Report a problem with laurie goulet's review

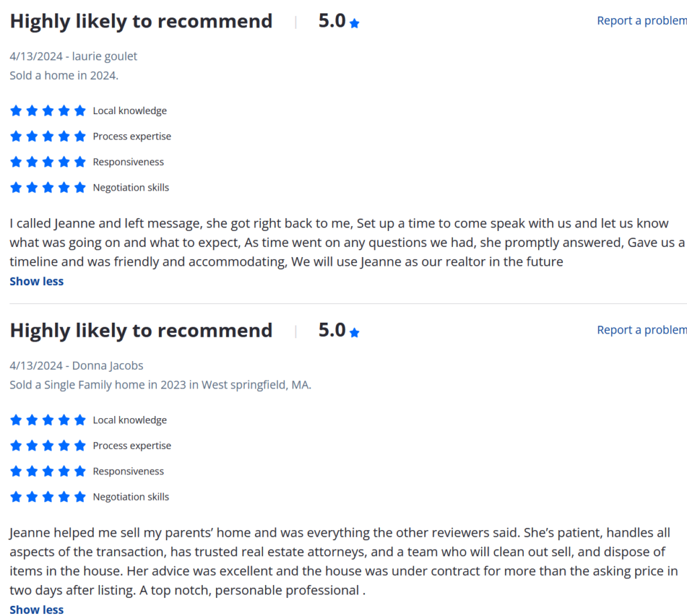point(642,21)
